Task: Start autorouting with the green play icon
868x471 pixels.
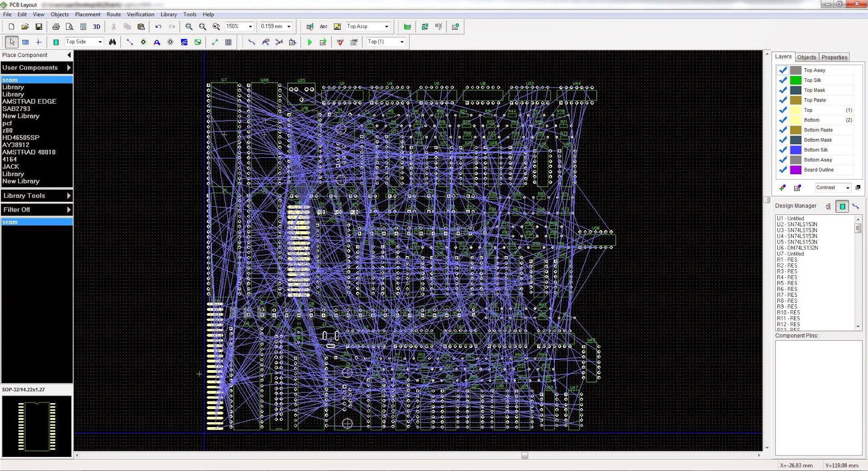Action: 309,42
